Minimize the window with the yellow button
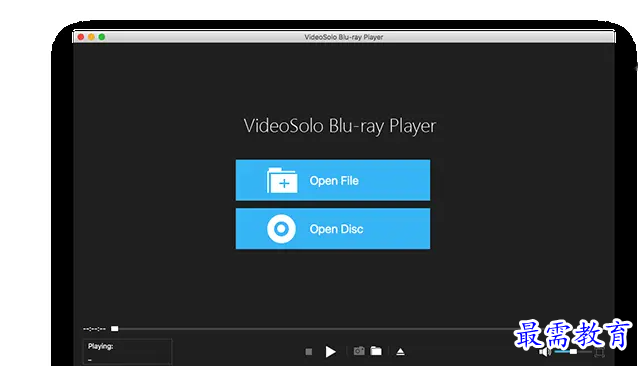The width and height of the screenshot is (638, 366). 92,37
